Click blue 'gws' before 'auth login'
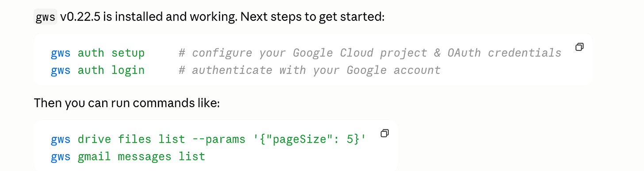Image resolution: width=644 pixels, height=171 pixels. point(61,70)
